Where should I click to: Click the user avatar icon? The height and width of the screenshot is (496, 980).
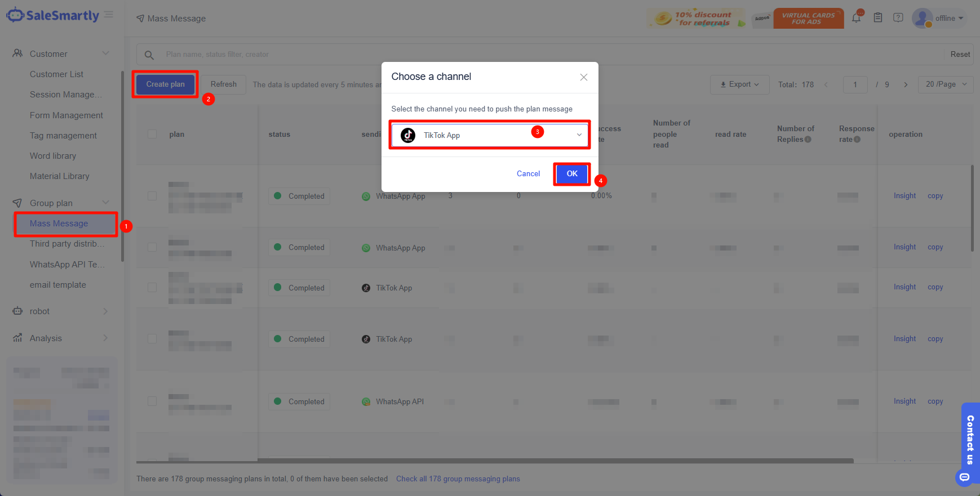(922, 18)
